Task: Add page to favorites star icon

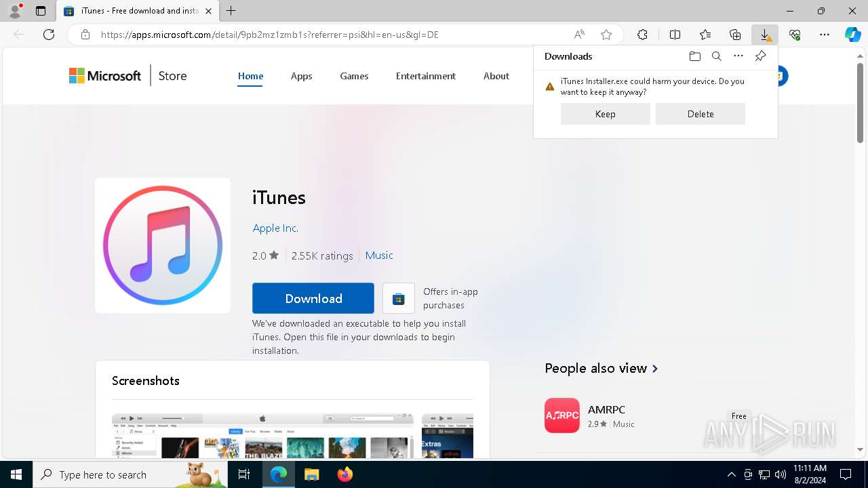Action: click(x=606, y=35)
